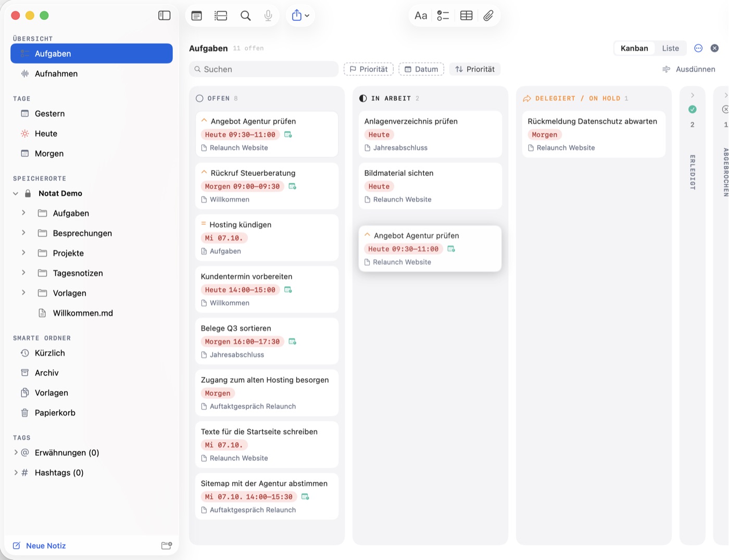Toggle the Datum filter
The image size is (729, 560).
421,69
